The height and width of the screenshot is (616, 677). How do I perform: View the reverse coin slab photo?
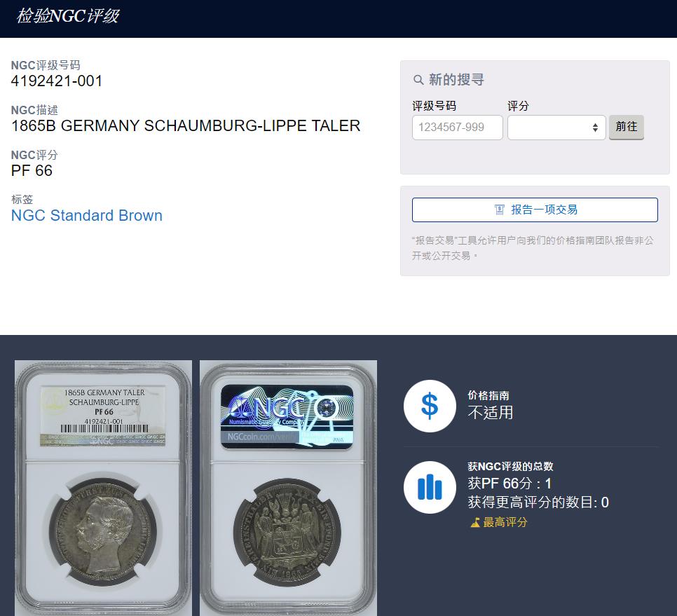tap(288, 488)
